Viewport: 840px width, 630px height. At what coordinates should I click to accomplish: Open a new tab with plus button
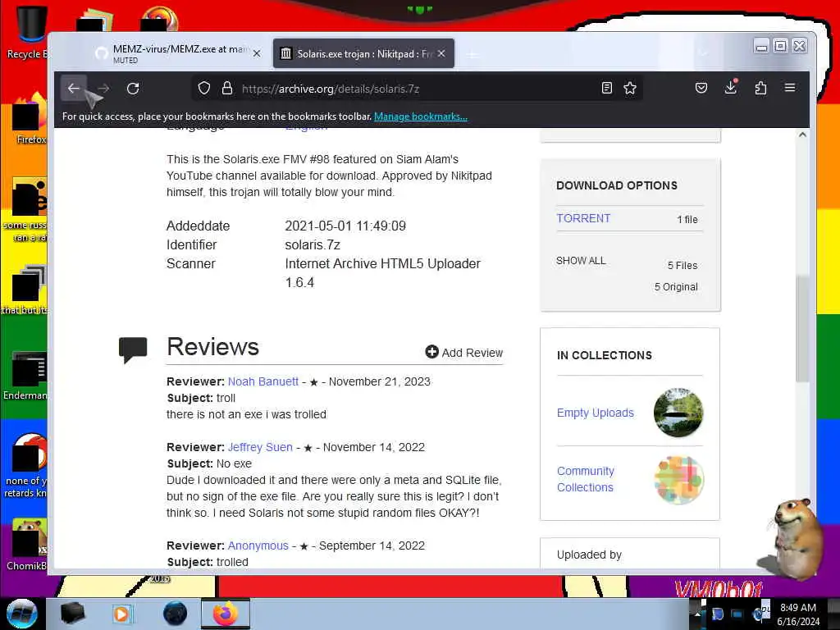[x=472, y=54]
